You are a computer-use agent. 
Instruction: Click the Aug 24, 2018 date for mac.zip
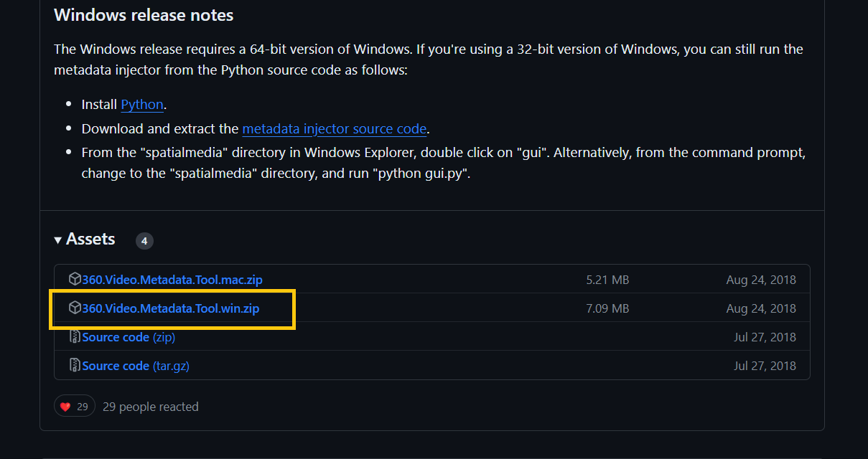tap(761, 280)
